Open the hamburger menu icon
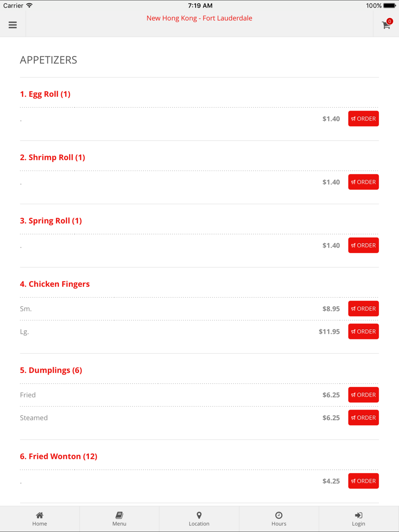The image size is (399, 532). tap(13, 25)
